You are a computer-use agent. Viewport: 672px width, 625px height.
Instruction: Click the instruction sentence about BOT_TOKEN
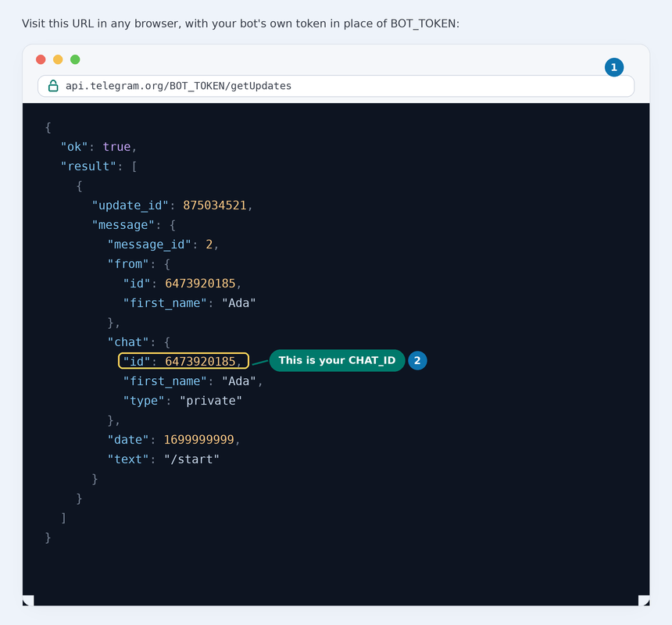[x=241, y=23]
